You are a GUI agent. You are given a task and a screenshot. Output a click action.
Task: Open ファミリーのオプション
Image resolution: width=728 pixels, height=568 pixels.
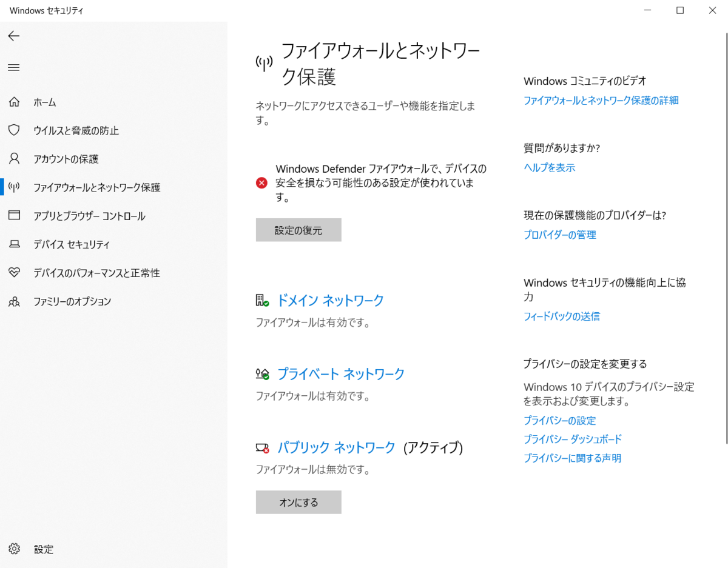(x=73, y=302)
